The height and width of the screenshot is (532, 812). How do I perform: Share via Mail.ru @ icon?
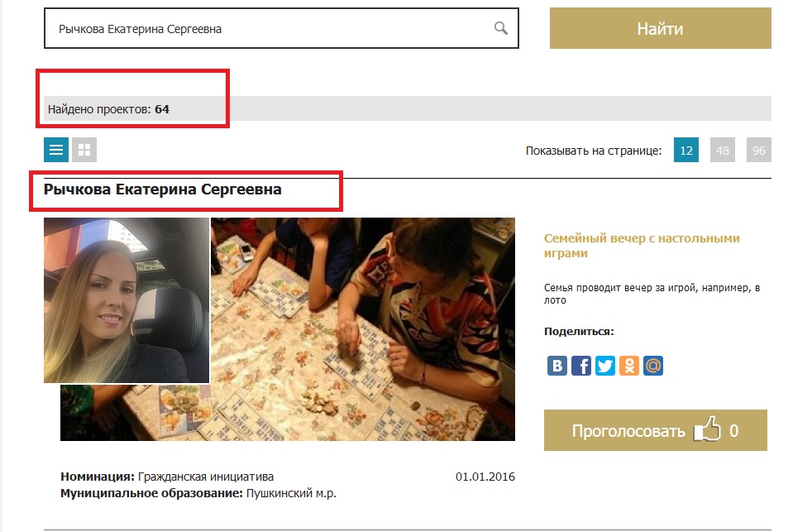coord(653,366)
